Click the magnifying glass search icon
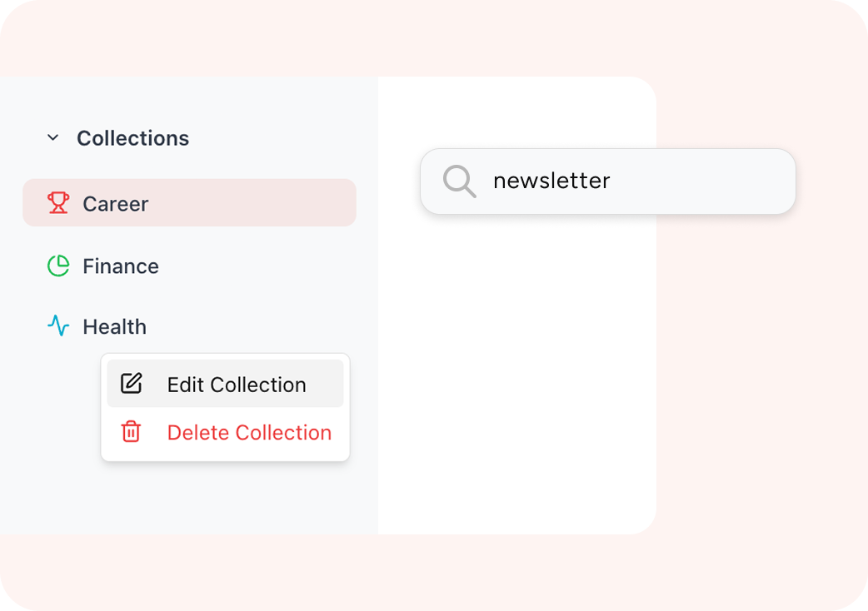This screenshot has width=868, height=611. [459, 181]
